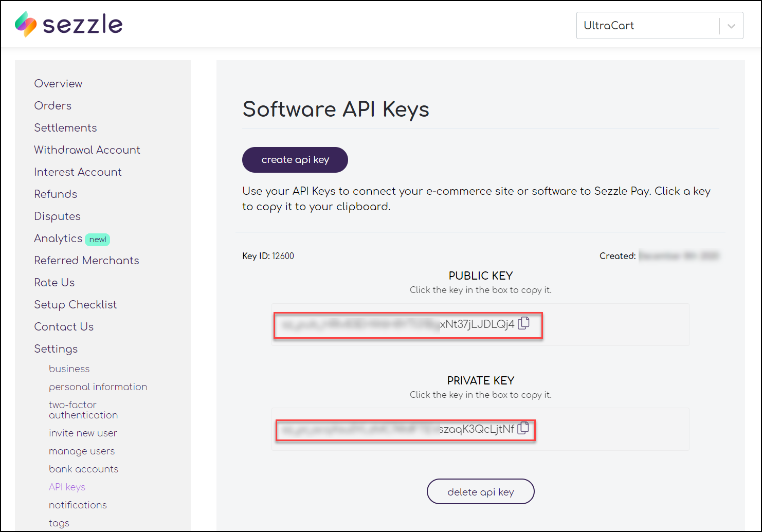Click the create api key button
The height and width of the screenshot is (532, 762).
point(295,160)
